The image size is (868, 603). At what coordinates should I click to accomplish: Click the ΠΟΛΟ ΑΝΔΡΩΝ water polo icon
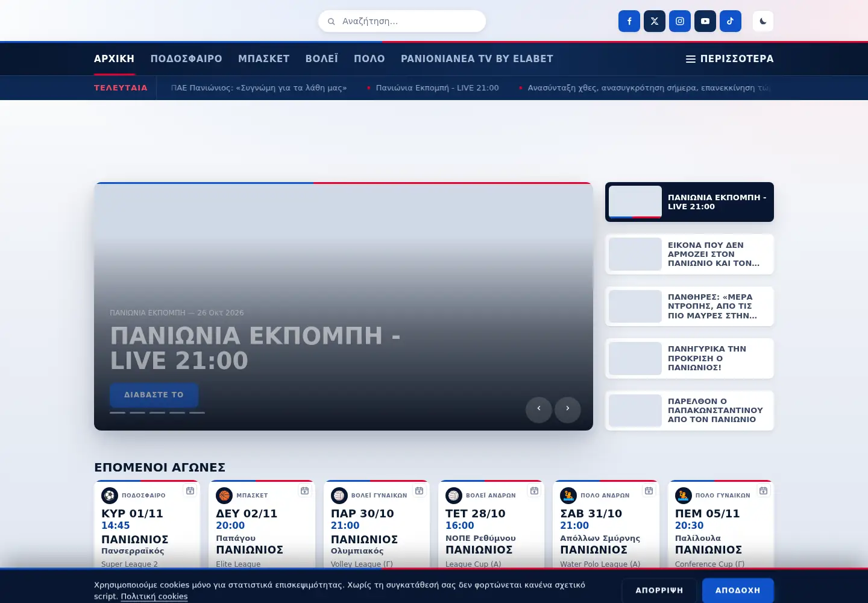[x=568, y=496]
